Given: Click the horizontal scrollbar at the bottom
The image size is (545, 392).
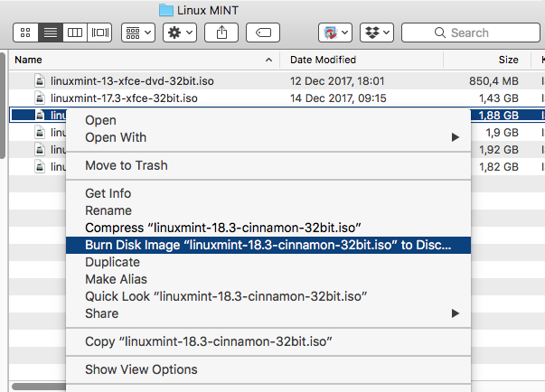Looking at the screenshot, I should pyautogui.click(x=39, y=387).
